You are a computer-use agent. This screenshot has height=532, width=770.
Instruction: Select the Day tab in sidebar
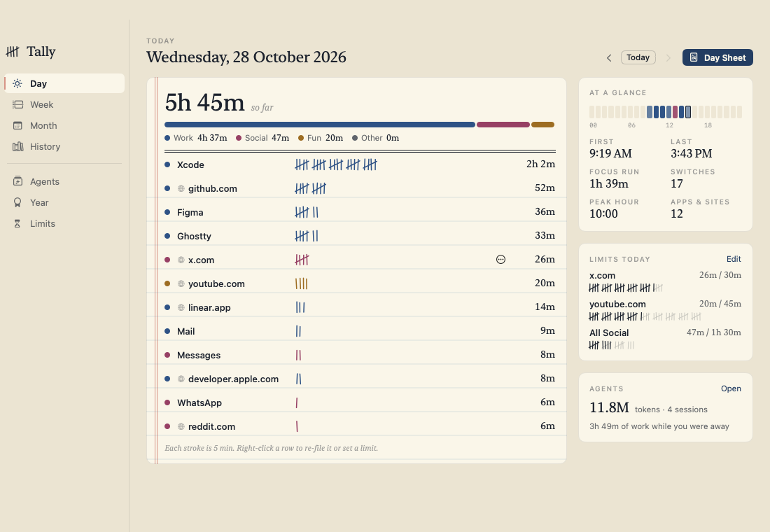point(64,83)
